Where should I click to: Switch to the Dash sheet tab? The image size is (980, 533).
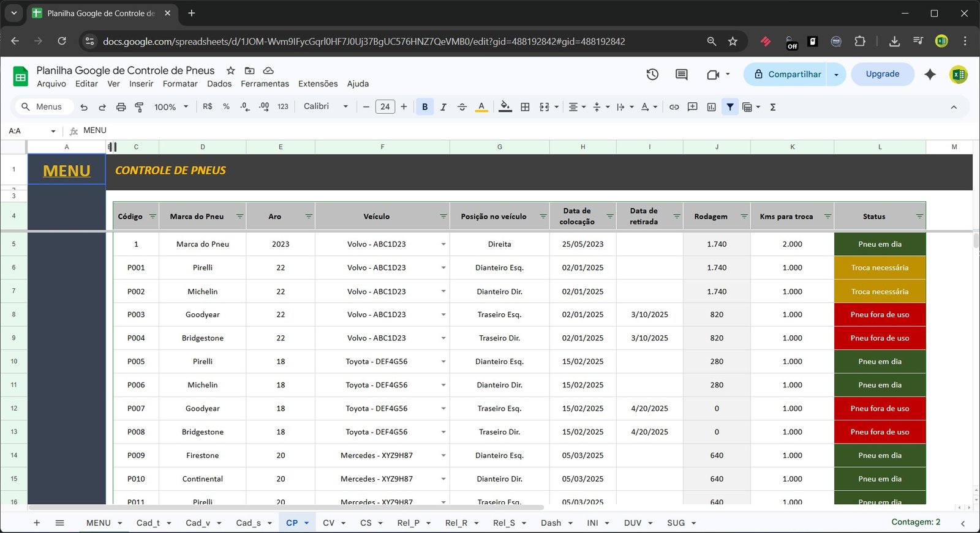pos(551,523)
